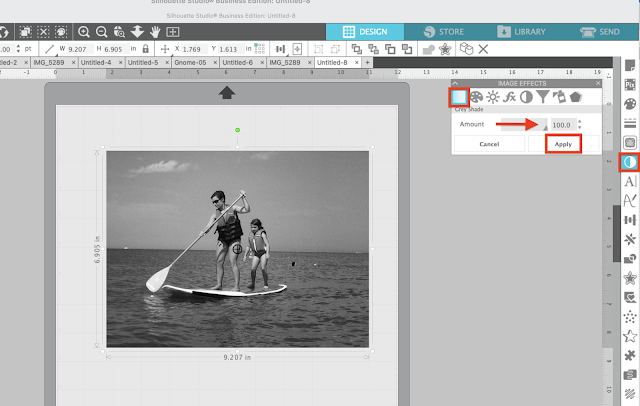Click the vertical drag-zoom arrows icon
This screenshot has height=406, width=640.
click(x=137, y=32)
